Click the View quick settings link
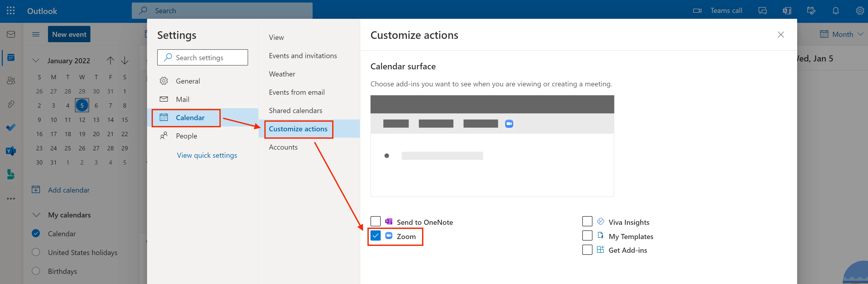The image size is (868, 284). (x=207, y=155)
